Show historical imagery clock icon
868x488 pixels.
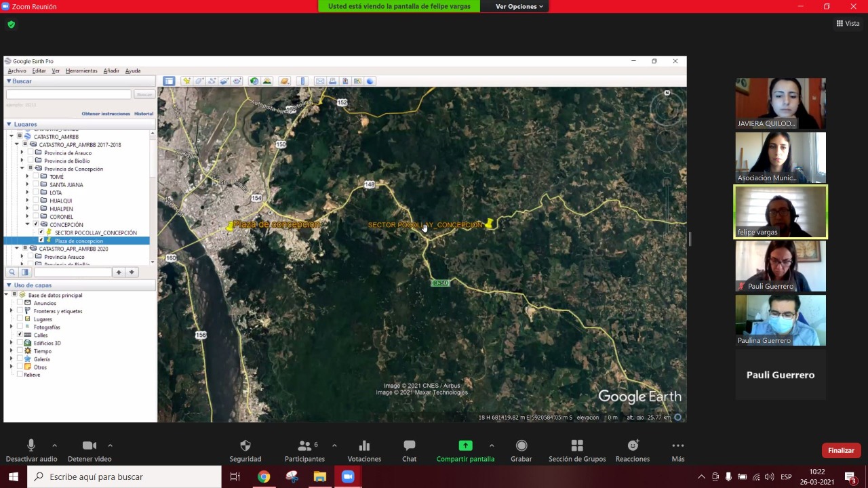pos(254,81)
